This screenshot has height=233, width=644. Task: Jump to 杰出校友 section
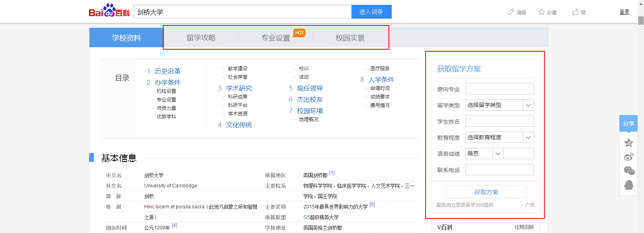pos(310,99)
